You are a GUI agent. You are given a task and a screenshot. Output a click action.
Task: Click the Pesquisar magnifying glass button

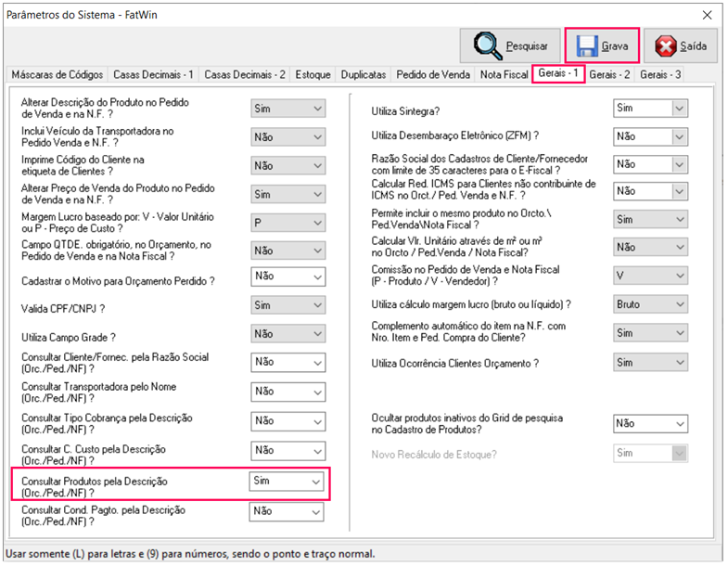tap(509, 45)
